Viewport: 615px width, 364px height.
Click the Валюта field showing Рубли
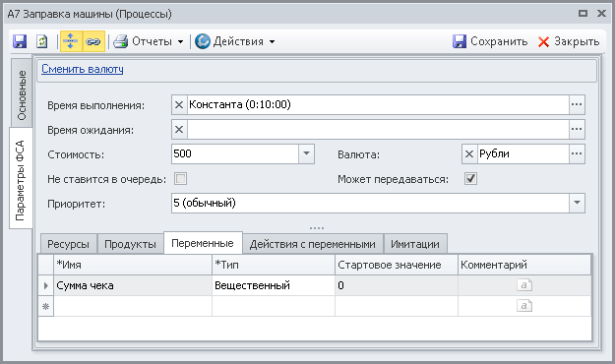pyautogui.click(x=523, y=154)
